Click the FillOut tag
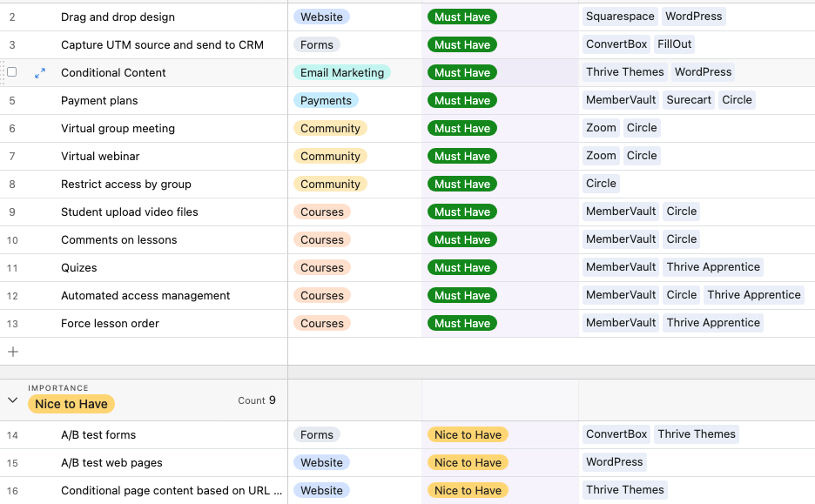This screenshot has width=815, height=504. [674, 44]
